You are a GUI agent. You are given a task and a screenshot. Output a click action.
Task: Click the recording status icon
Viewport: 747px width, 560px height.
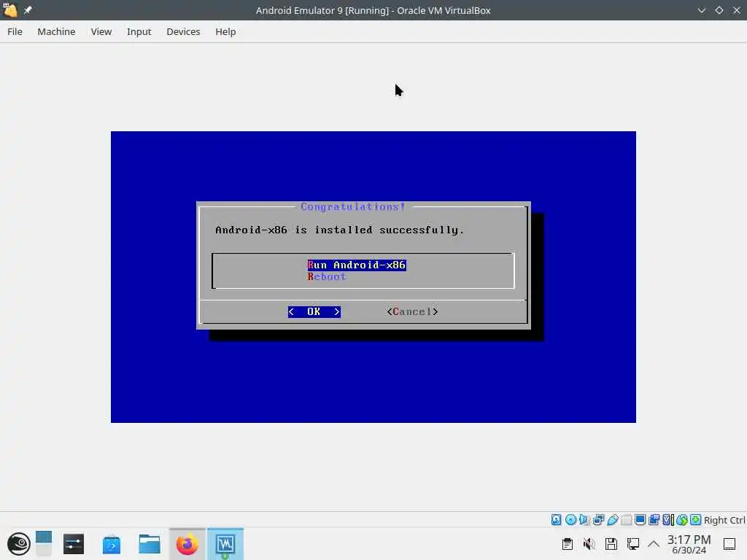pos(654,520)
